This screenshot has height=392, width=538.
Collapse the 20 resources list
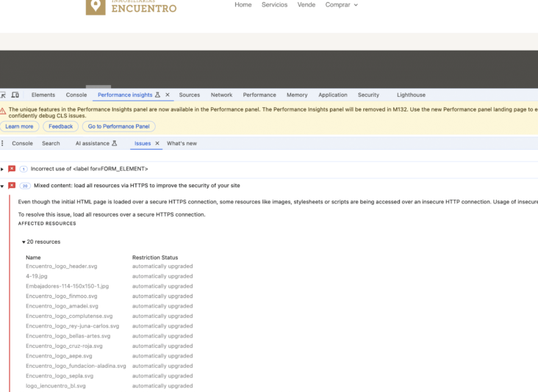pos(24,242)
